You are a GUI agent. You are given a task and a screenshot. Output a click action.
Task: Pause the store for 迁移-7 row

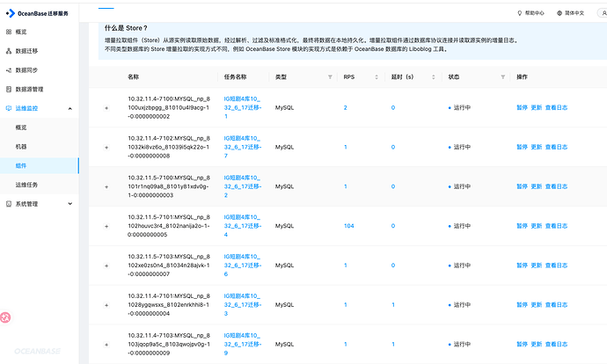coord(522,147)
